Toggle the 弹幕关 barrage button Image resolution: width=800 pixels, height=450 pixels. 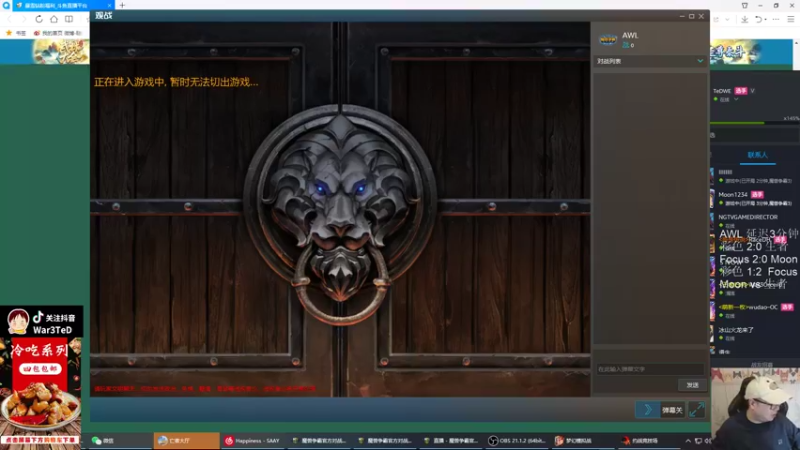(x=672, y=410)
